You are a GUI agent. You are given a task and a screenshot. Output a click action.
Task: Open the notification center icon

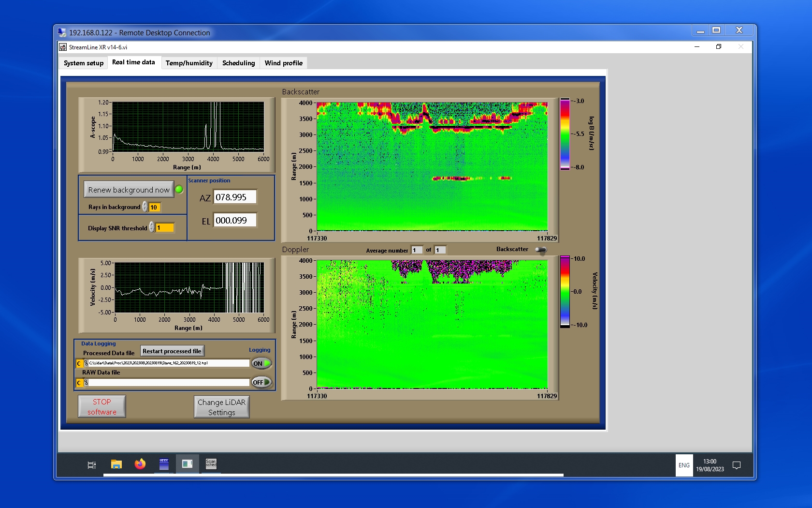[x=736, y=465]
